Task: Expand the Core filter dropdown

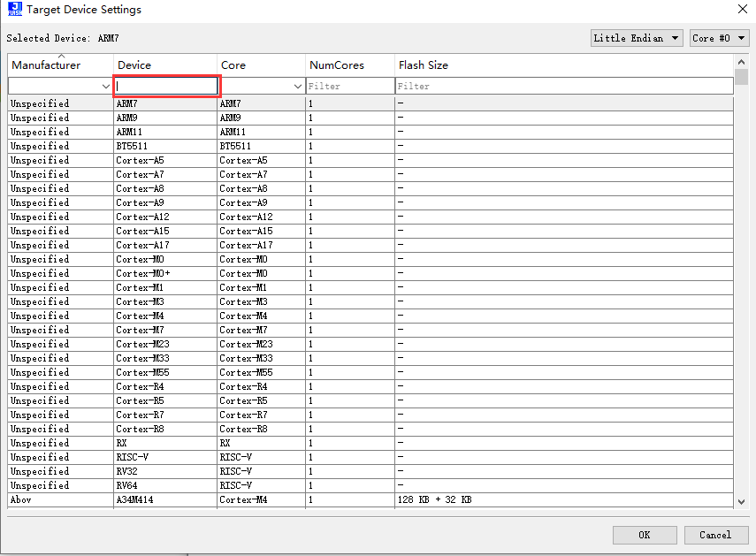Action: click(297, 87)
